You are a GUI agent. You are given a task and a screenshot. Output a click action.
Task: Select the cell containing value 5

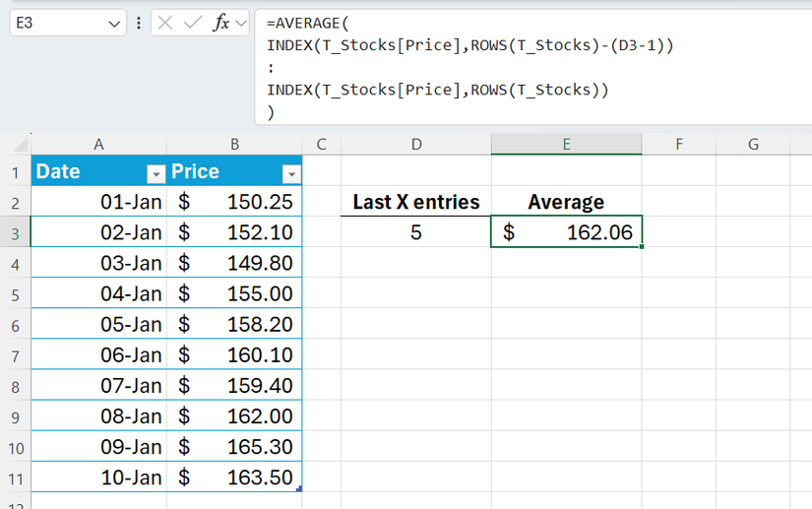tap(415, 232)
